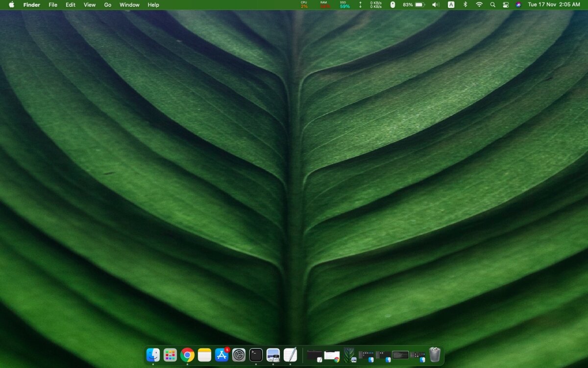The image size is (588, 368).
Task: Open Spotlight search magnifier icon
Action: [x=492, y=4]
